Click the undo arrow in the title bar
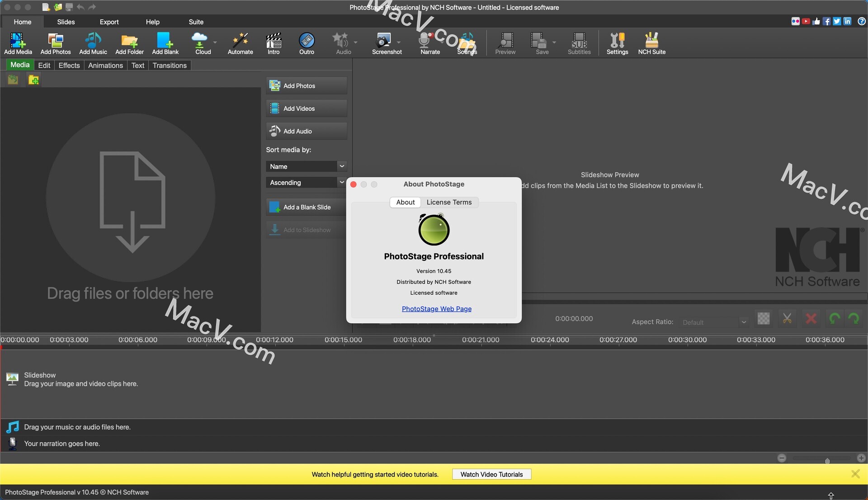This screenshot has width=868, height=500. (x=80, y=7)
